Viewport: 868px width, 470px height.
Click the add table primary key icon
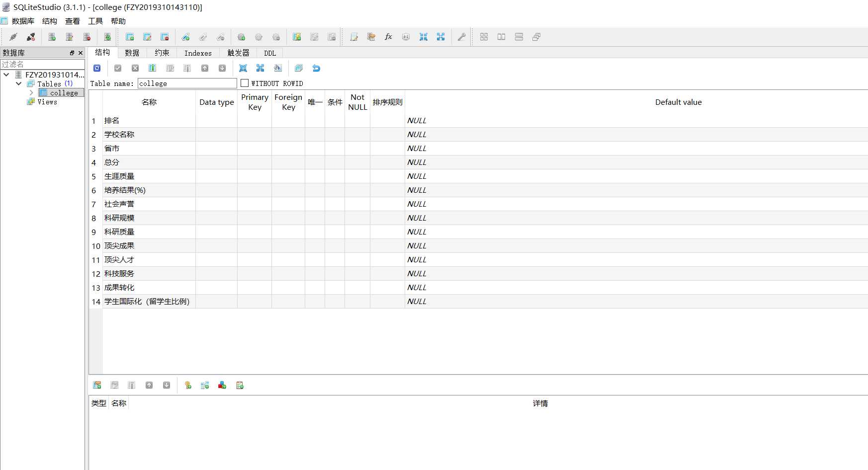(x=187, y=385)
